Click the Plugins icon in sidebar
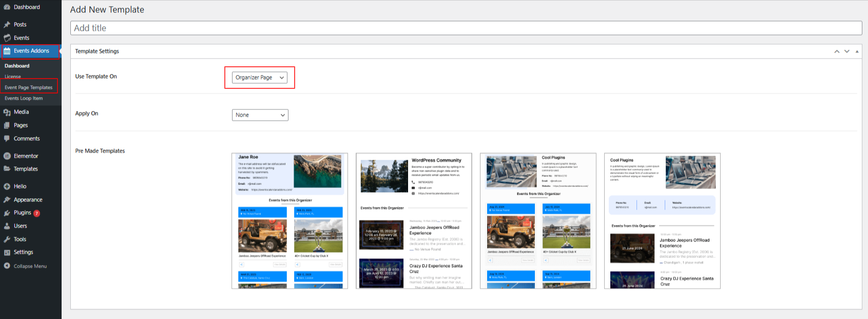868x319 pixels. coord(7,213)
